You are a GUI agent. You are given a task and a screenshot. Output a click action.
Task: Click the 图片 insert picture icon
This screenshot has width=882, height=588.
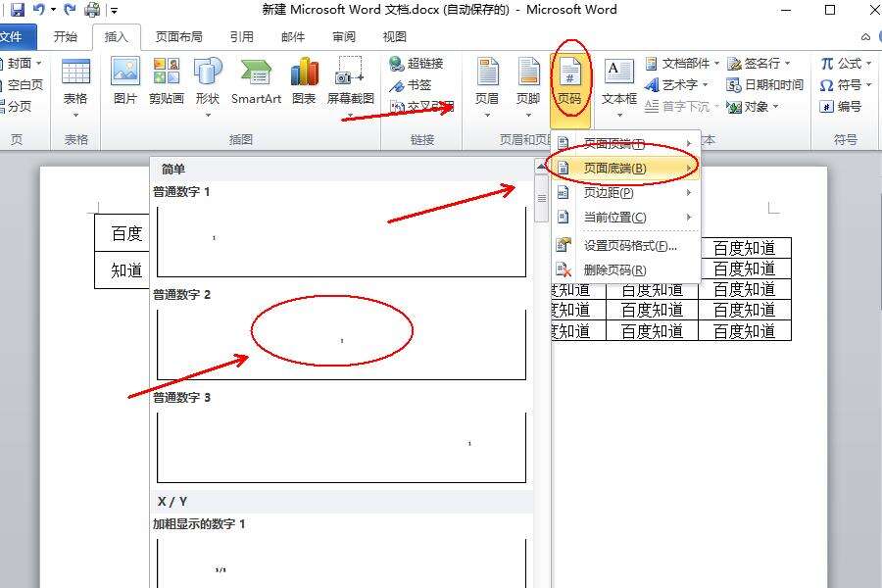coord(124,81)
